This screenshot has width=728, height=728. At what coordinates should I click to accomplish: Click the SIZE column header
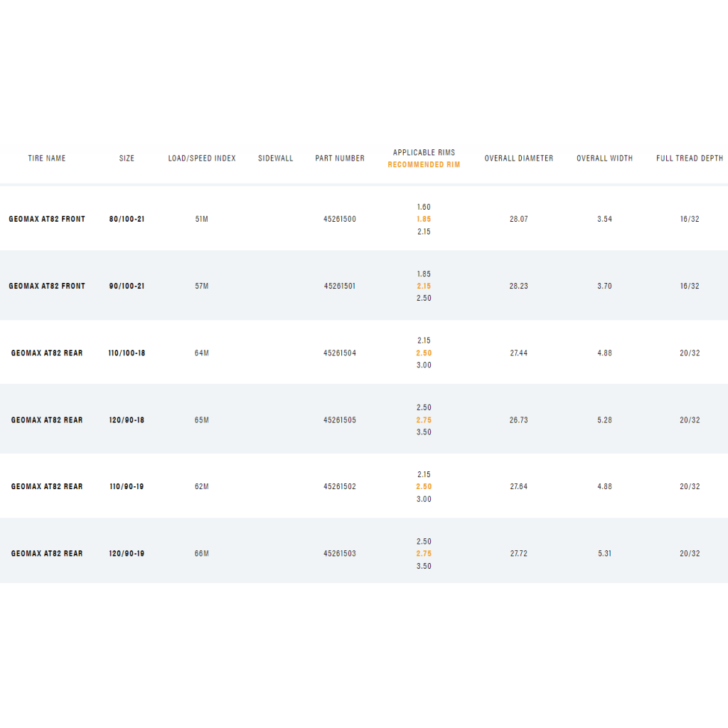(x=127, y=159)
